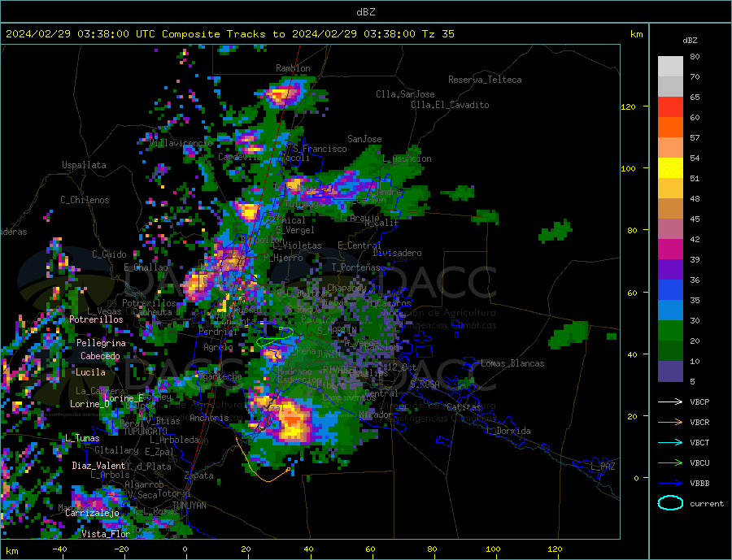Select the yellow 51-54 dBZ color band
The image size is (732, 560).
point(670,168)
